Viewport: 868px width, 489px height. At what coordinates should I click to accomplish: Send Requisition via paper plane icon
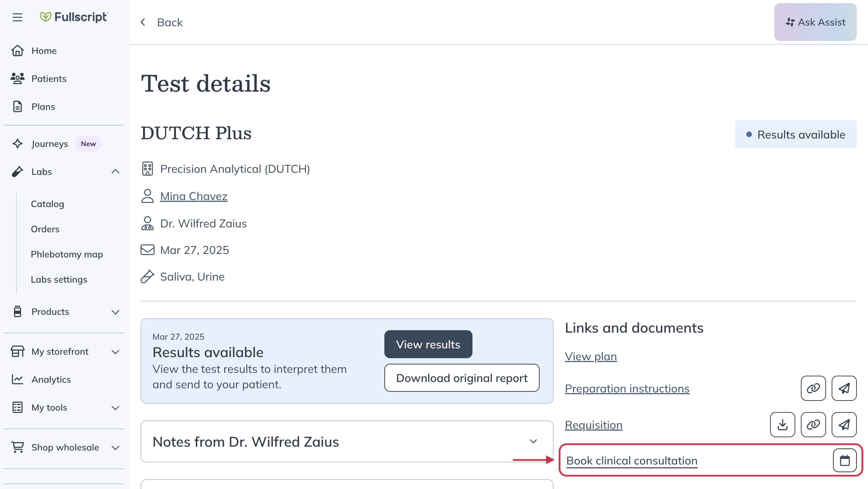[x=844, y=425]
